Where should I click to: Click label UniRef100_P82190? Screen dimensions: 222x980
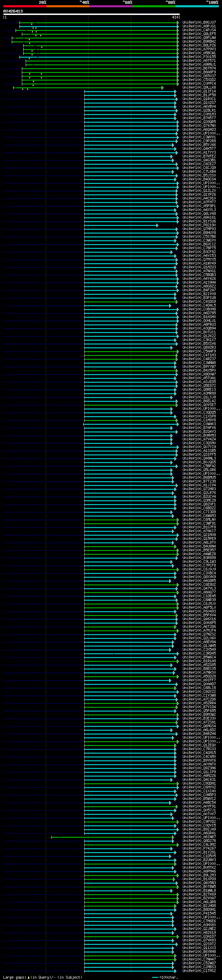point(199,225)
